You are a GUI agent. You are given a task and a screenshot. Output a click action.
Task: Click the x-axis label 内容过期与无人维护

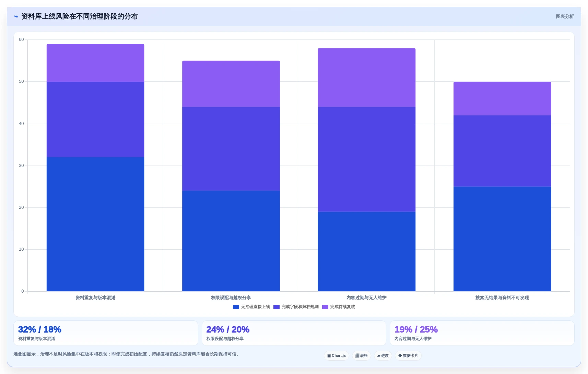point(366,298)
